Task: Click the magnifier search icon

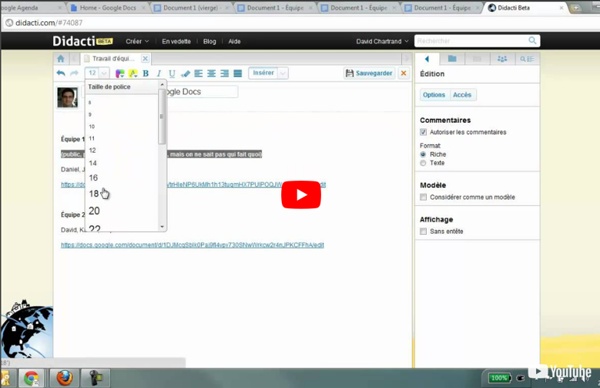Action: 532,41
